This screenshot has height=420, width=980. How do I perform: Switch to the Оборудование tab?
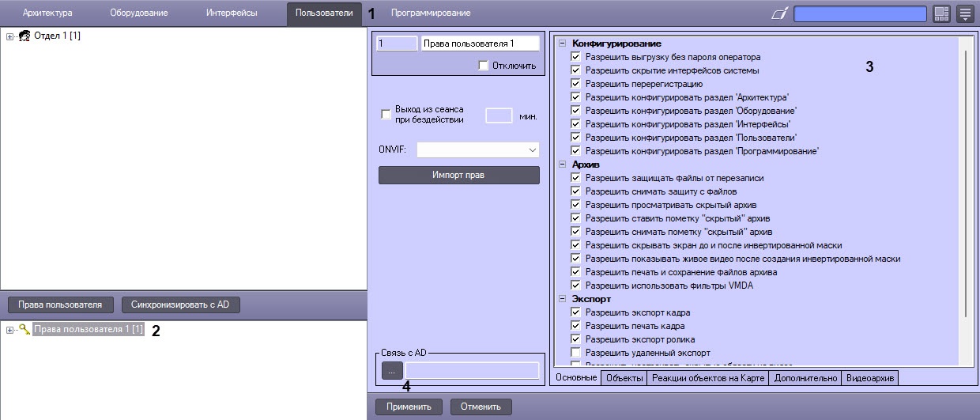coord(138,13)
